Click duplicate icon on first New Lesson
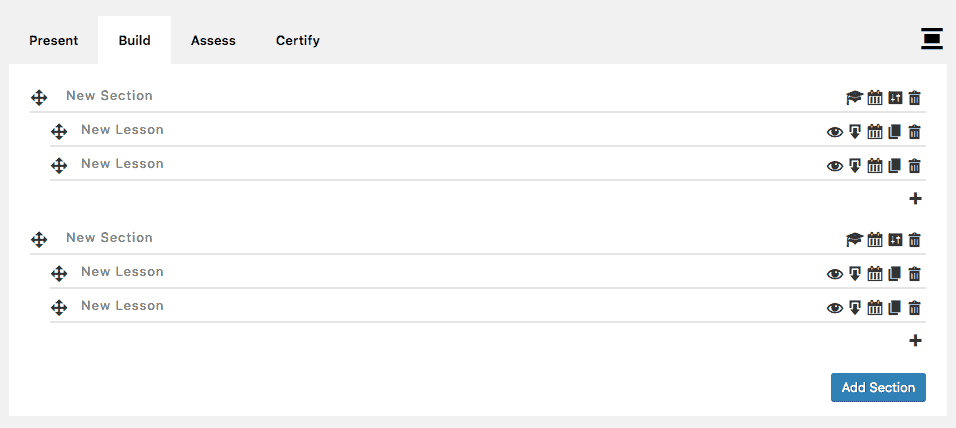Viewport: 956px width, 428px height. [894, 132]
